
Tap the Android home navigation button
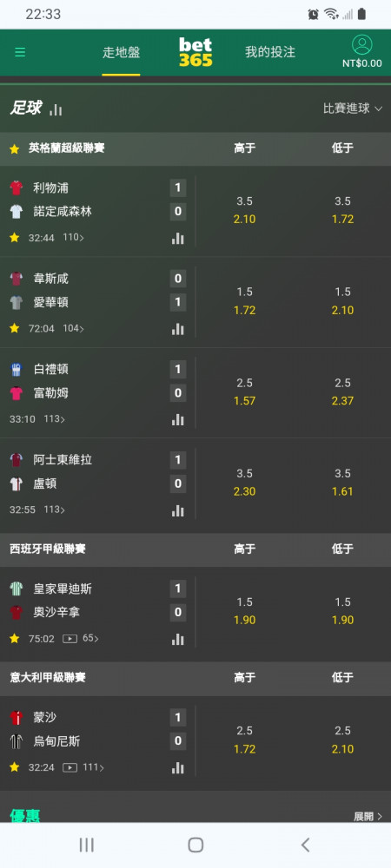pyautogui.click(x=195, y=845)
